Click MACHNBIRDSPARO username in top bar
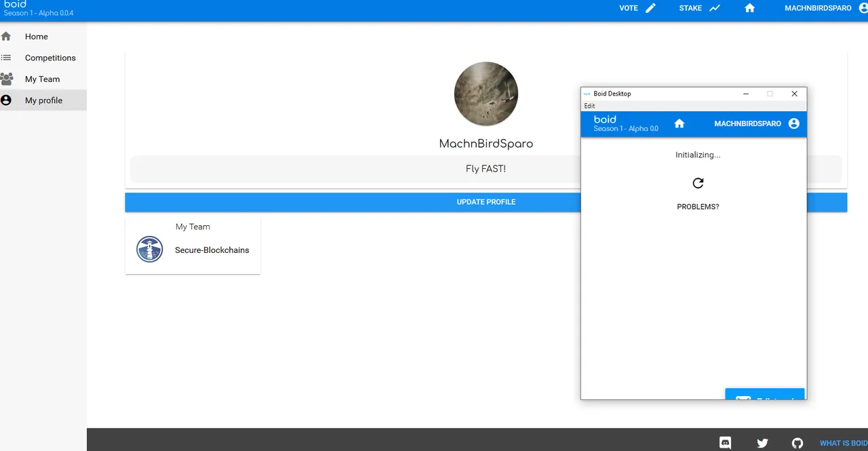 tap(818, 8)
